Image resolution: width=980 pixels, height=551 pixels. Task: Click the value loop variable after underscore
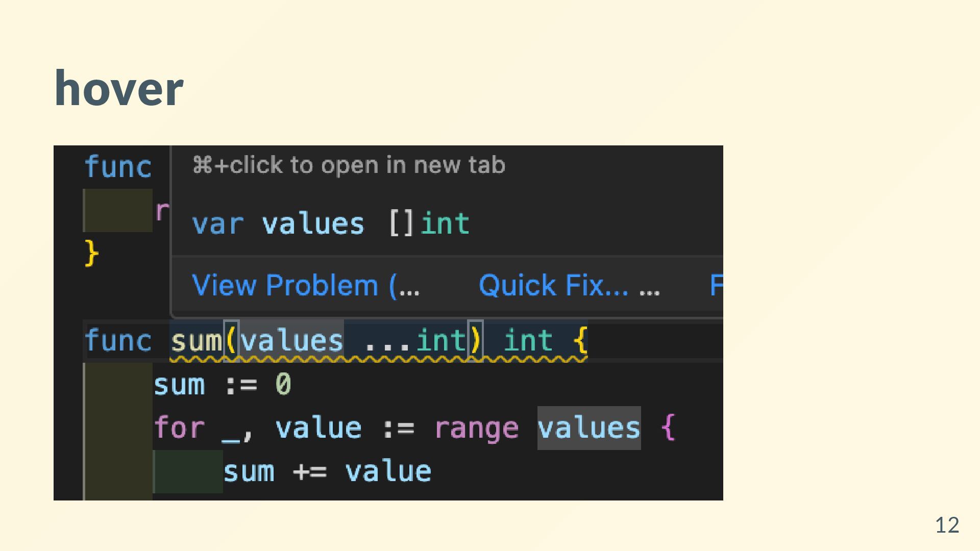click(318, 428)
